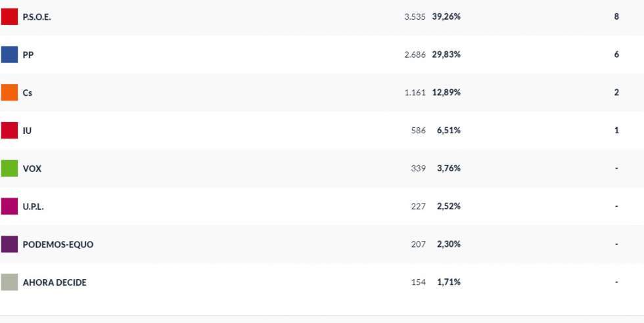Click the AHORA DECIDE party name
This screenshot has width=644, height=323.
pyautogui.click(x=55, y=282)
